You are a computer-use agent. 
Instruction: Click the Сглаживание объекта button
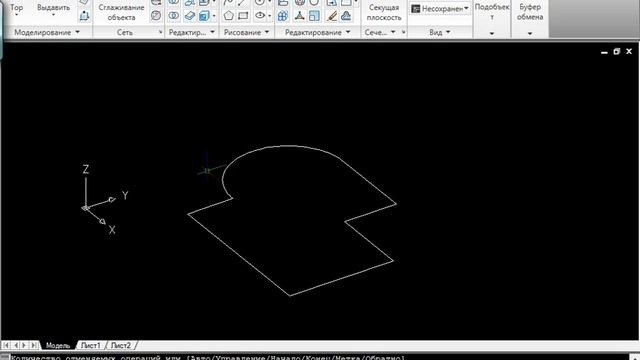(x=121, y=12)
